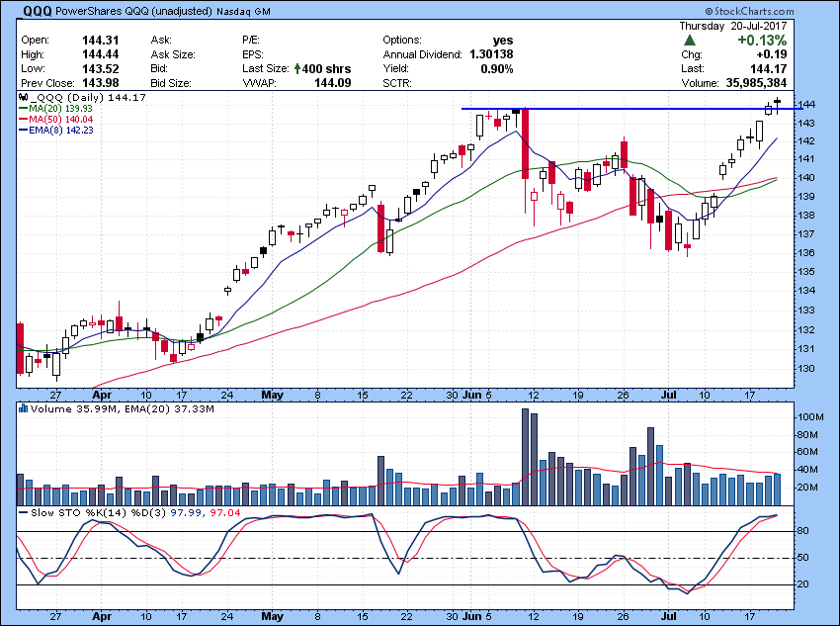This screenshot has height=626, width=840.
Task: Click the Last value 144.17 in header
Action: tap(768, 68)
